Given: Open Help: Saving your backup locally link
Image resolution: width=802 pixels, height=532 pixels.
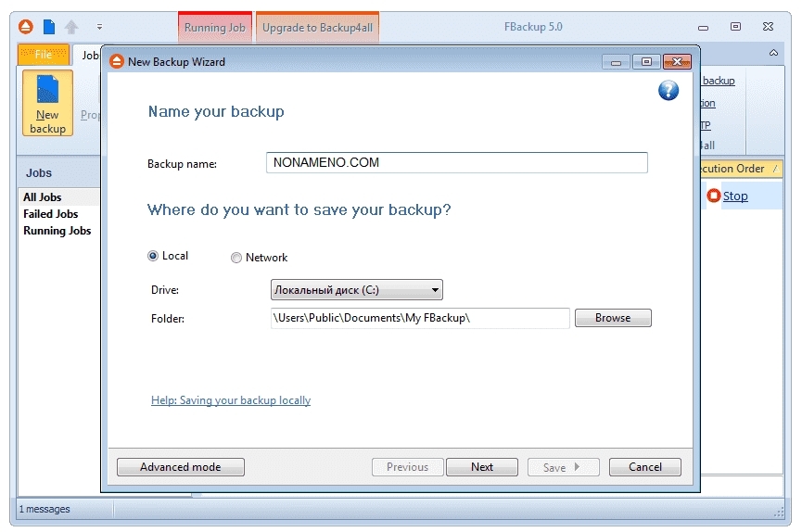Looking at the screenshot, I should pyautogui.click(x=231, y=400).
